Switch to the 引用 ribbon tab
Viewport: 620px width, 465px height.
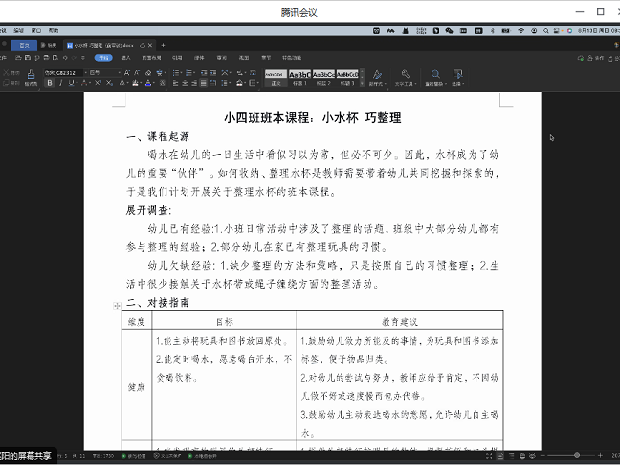[x=177, y=58]
